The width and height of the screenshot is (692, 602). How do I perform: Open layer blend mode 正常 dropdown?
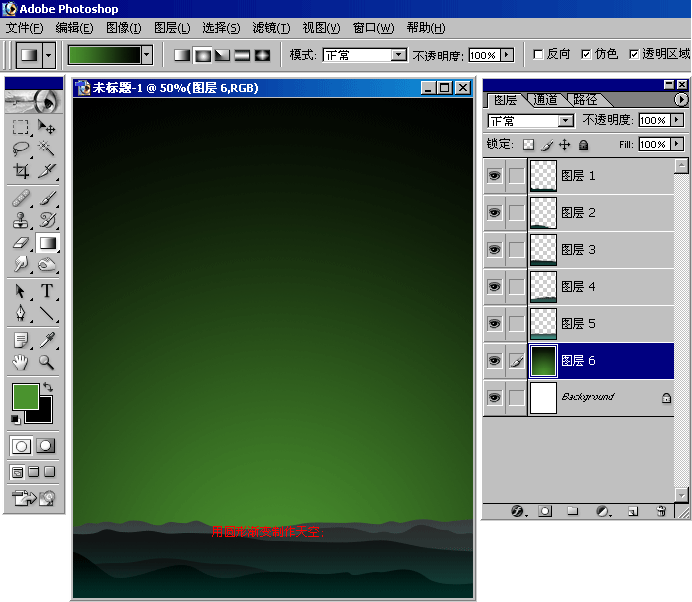pyautogui.click(x=565, y=120)
